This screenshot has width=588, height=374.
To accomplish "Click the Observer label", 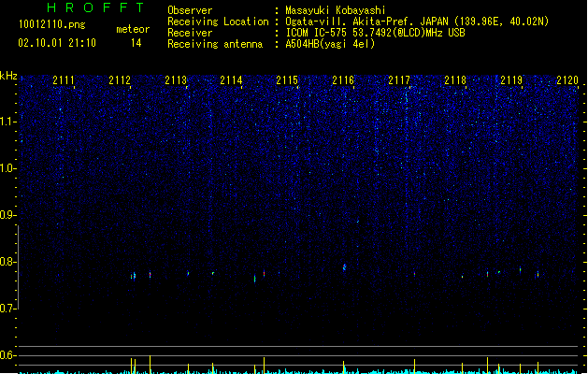I will tap(190, 10).
